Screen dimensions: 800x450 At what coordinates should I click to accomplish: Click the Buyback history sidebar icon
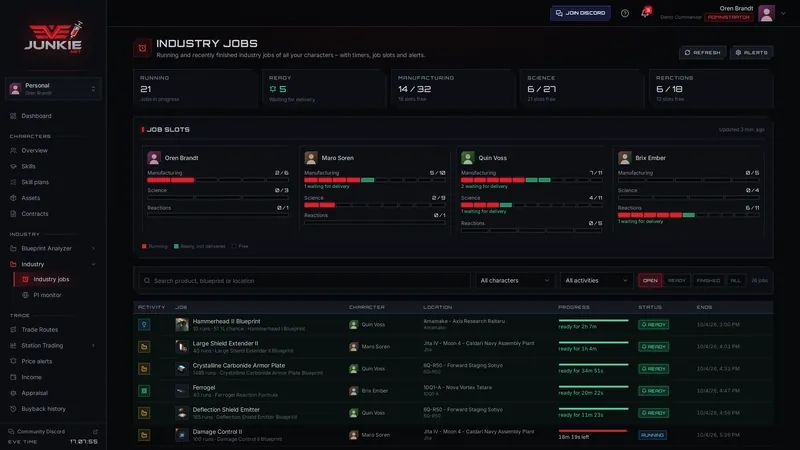click(x=13, y=409)
